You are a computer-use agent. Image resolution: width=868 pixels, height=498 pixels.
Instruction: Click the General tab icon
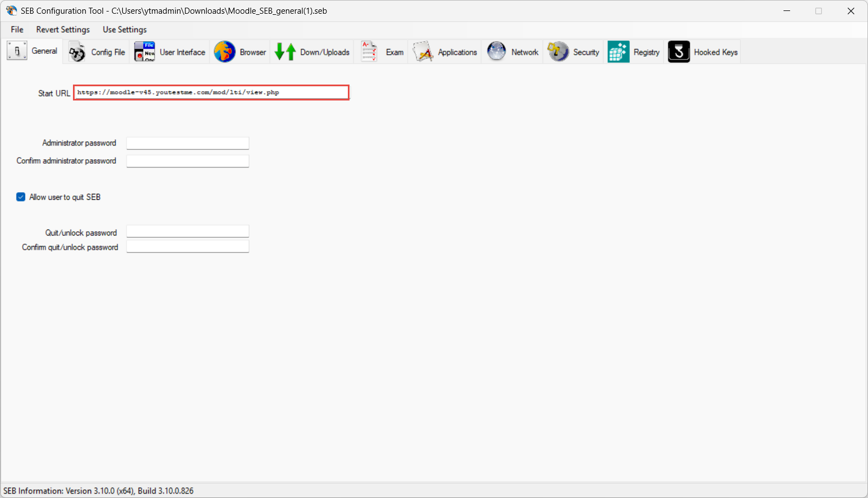point(17,51)
